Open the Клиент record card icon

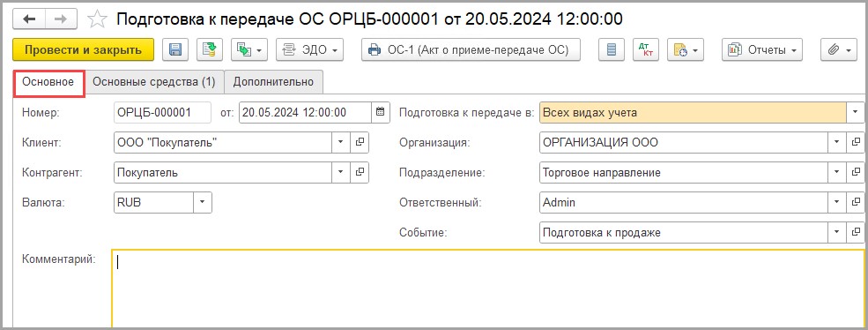(360, 143)
